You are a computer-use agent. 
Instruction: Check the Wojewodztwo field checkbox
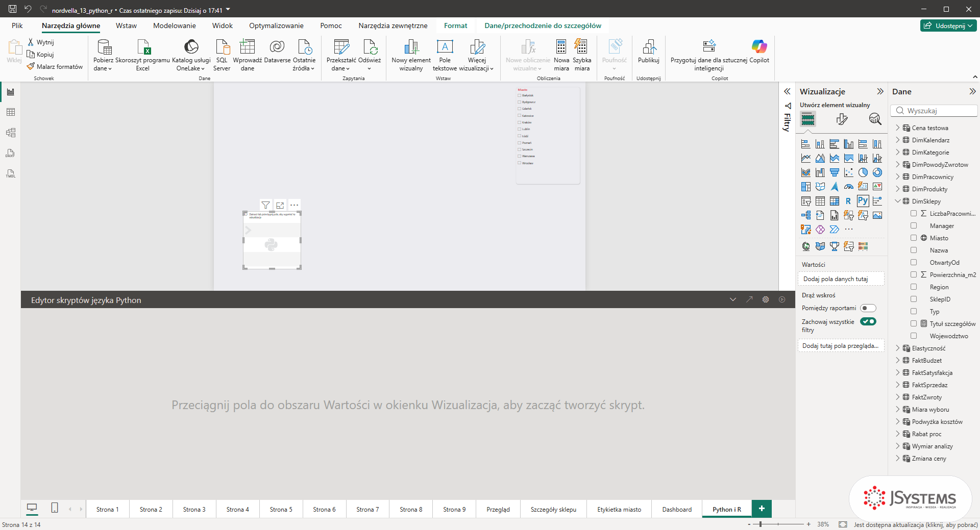pyautogui.click(x=914, y=336)
